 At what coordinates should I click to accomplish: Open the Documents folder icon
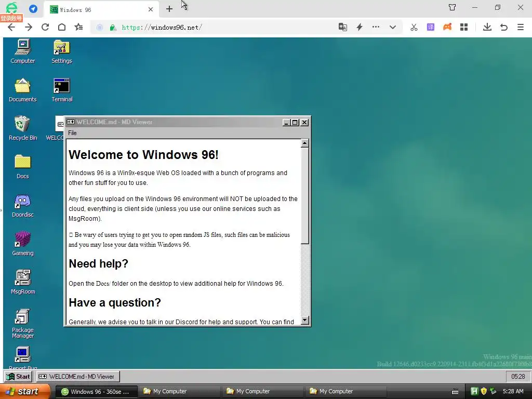point(23,90)
